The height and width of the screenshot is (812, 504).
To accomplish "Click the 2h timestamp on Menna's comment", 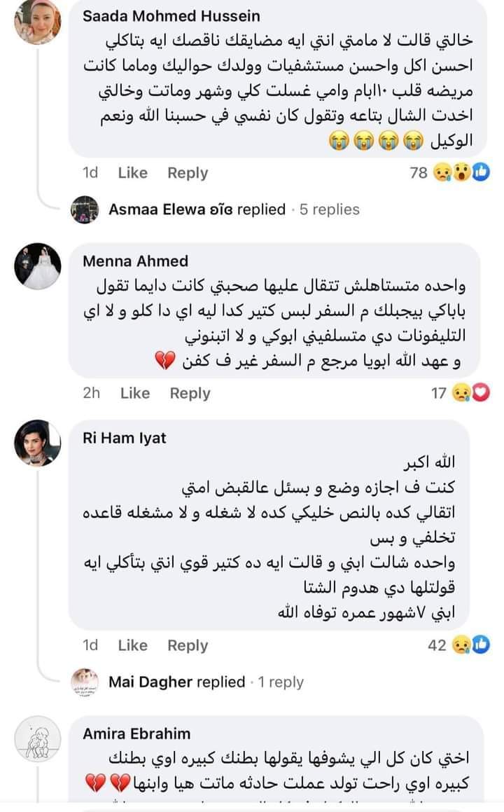I will (x=92, y=393).
